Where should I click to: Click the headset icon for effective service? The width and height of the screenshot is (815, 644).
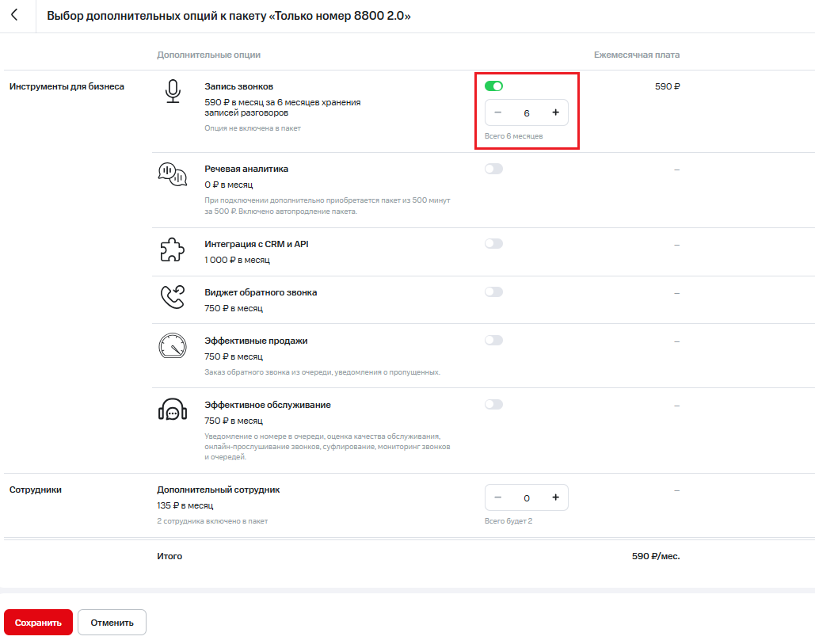(172, 410)
